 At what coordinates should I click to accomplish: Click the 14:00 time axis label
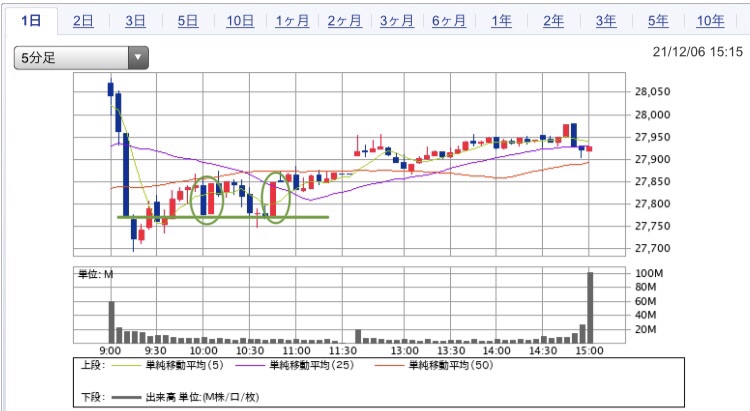(x=496, y=351)
